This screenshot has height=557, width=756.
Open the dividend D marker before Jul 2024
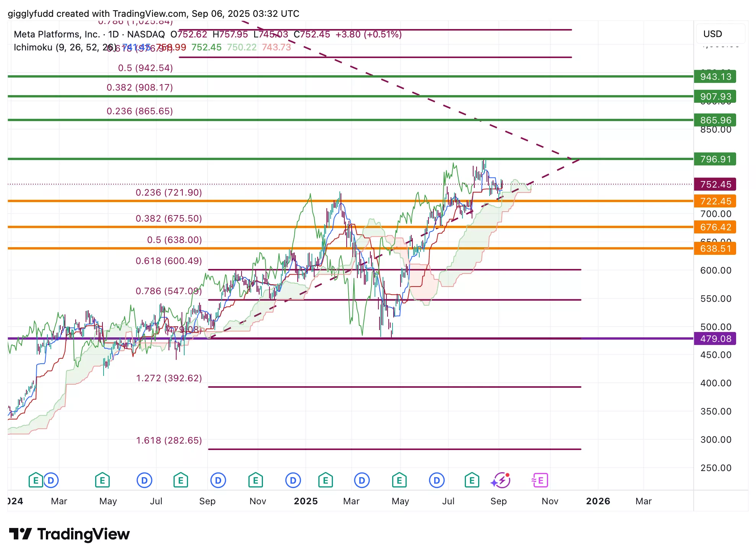click(144, 480)
